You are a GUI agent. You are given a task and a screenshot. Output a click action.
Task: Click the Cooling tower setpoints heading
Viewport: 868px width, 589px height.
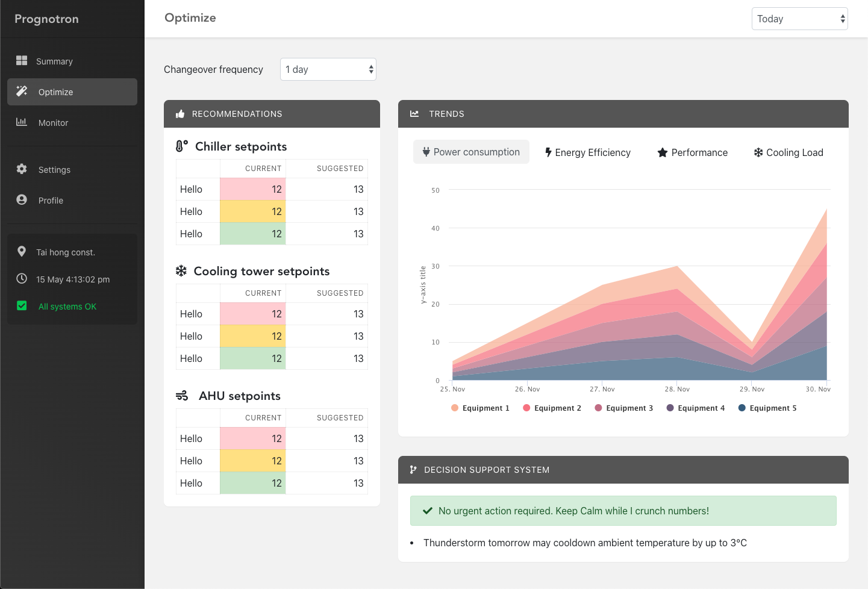pos(261,271)
